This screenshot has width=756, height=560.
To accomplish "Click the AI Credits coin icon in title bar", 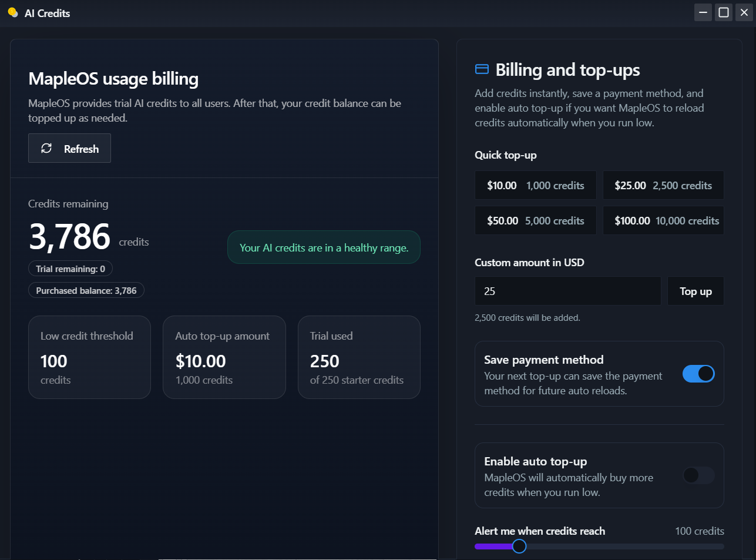I will tap(13, 12).
